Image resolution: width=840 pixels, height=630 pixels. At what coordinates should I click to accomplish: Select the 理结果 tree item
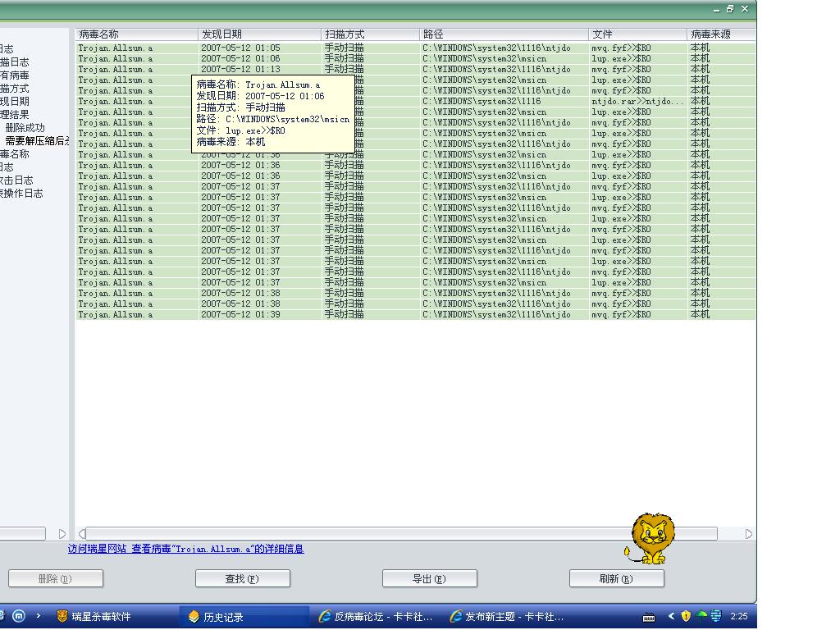pos(15,115)
